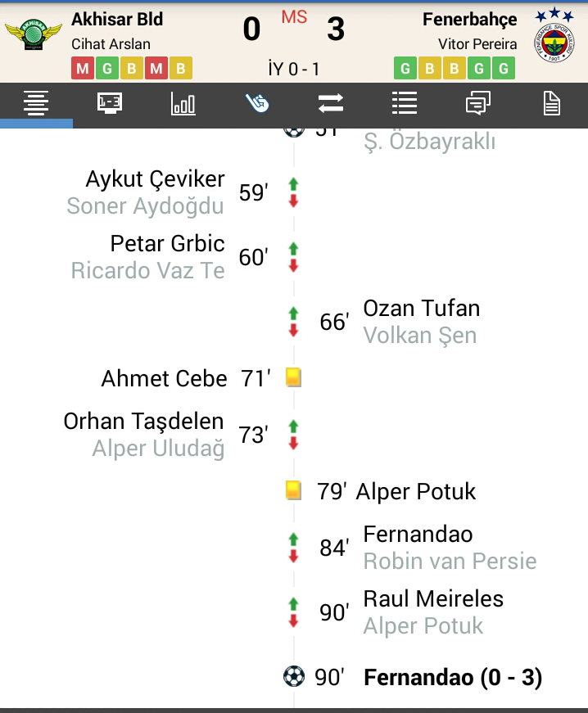Open Akhisar Bld team name
Image resolution: width=588 pixels, height=713 pixels.
(117, 19)
